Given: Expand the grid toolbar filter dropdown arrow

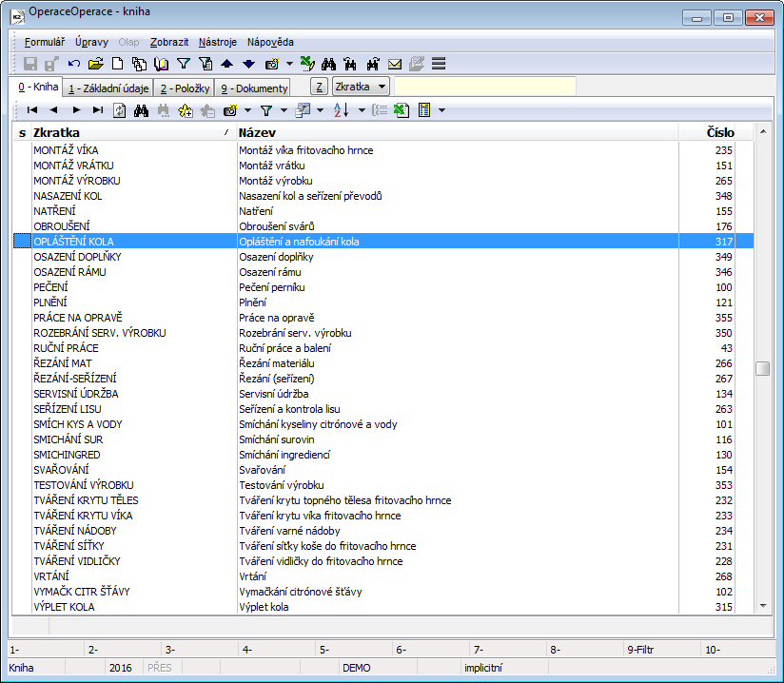Looking at the screenshot, I should point(284,110).
